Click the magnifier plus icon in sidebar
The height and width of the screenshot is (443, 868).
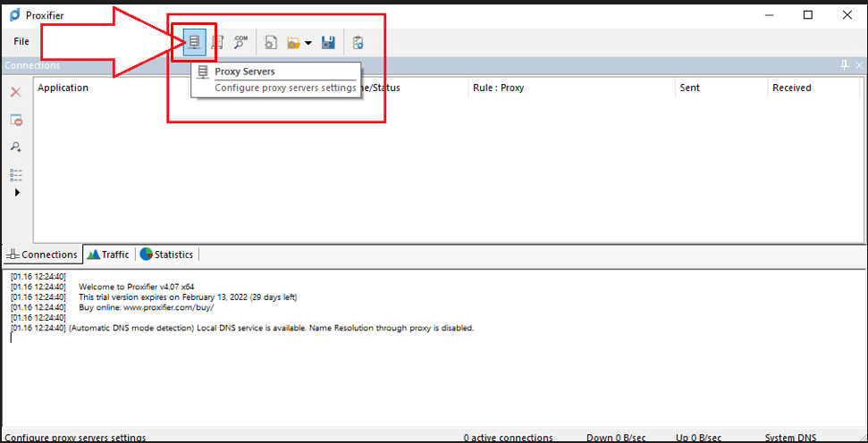pos(15,147)
